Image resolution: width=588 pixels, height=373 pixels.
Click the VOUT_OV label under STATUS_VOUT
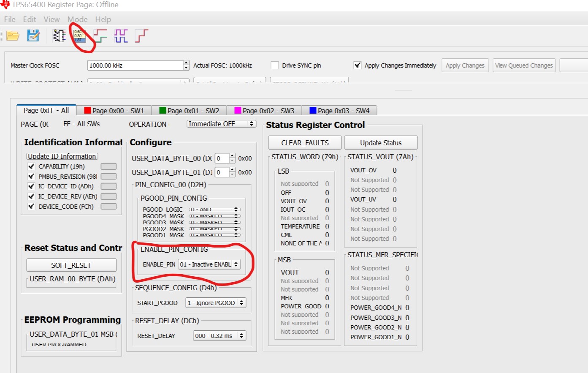[x=363, y=170]
